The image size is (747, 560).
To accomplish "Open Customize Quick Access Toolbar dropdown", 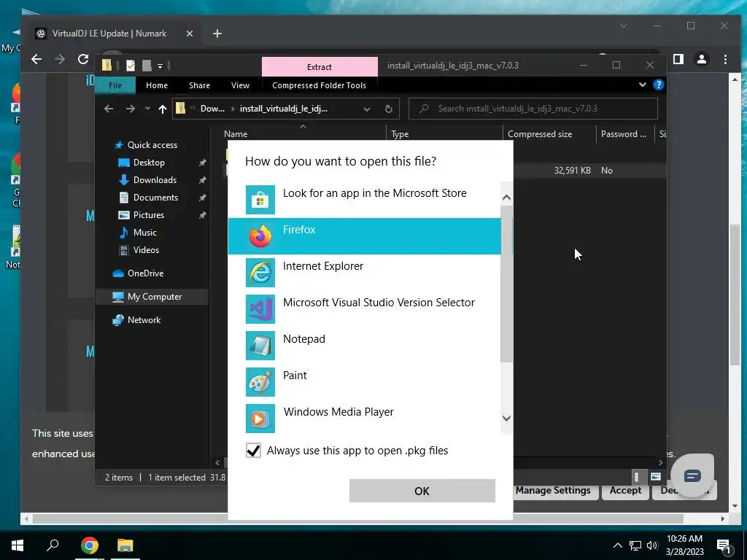I will 160,66.
